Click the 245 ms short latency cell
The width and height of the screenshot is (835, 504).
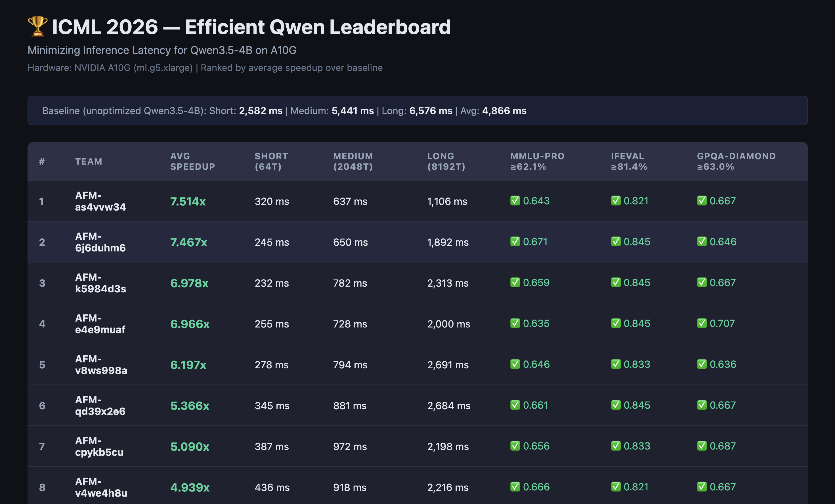pos(272,242)
